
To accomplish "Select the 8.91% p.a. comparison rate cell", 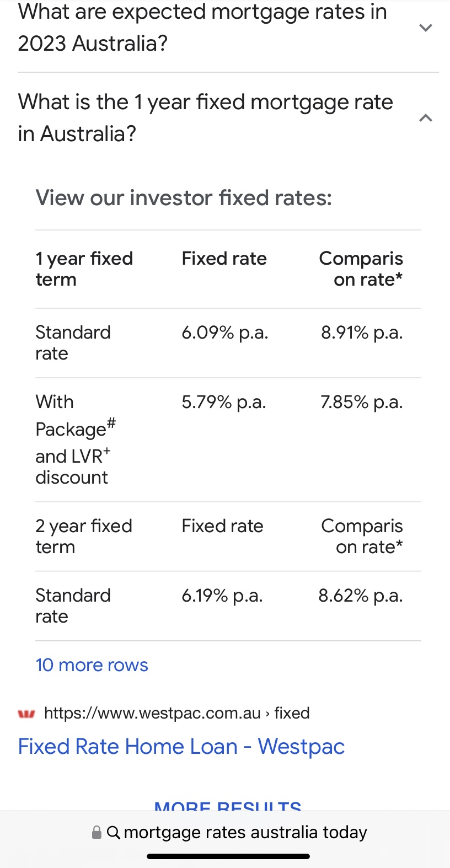I will (362, 333).
